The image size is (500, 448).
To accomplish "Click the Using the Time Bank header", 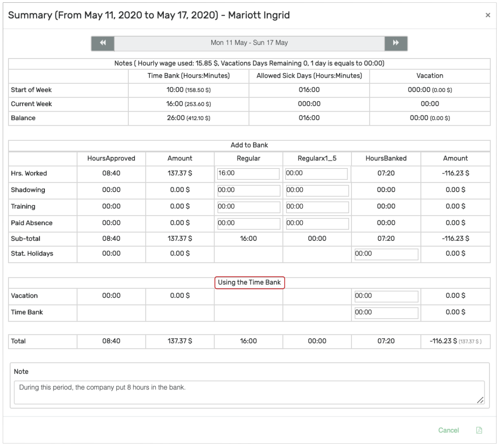I will (250, 283).
